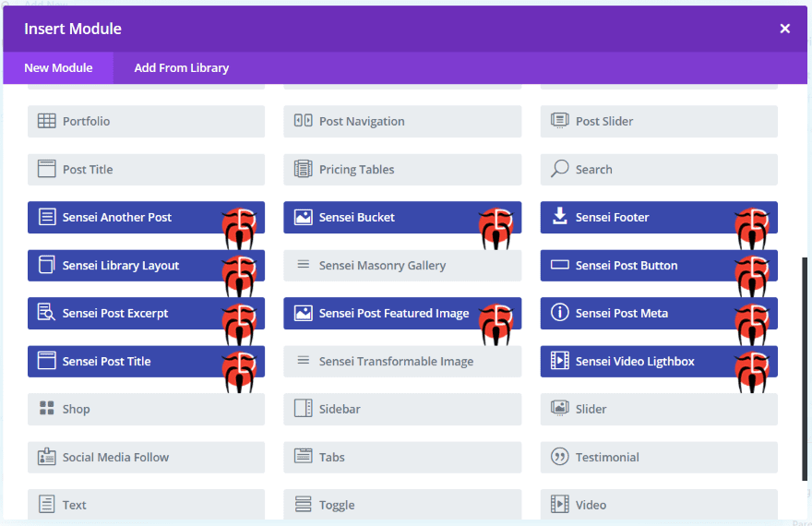Switch to the Add From Library tab
The width and height of the screenshot is (812, 526).
[181, 67]
